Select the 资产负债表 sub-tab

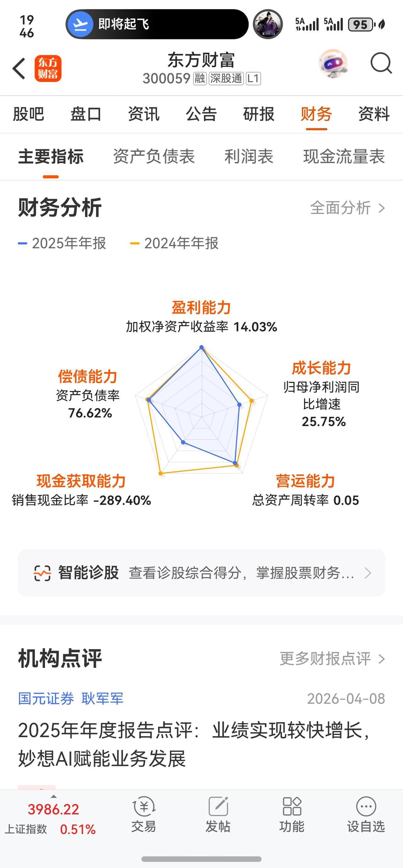point(154,156)
